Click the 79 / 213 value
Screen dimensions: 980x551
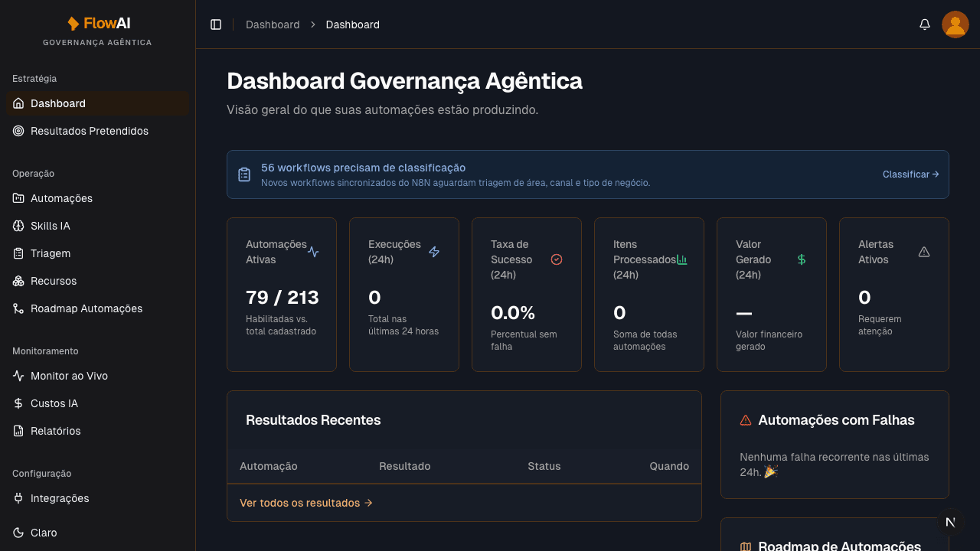(283, 298)
